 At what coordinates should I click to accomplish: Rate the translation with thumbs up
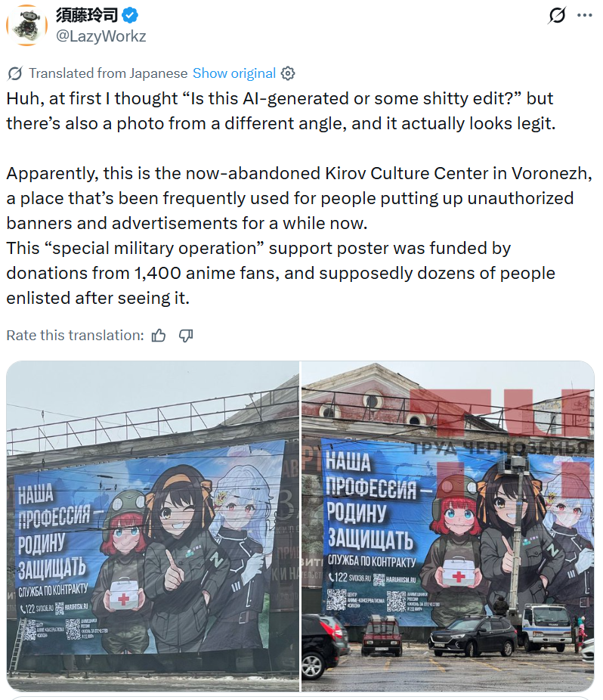(159, 336)
